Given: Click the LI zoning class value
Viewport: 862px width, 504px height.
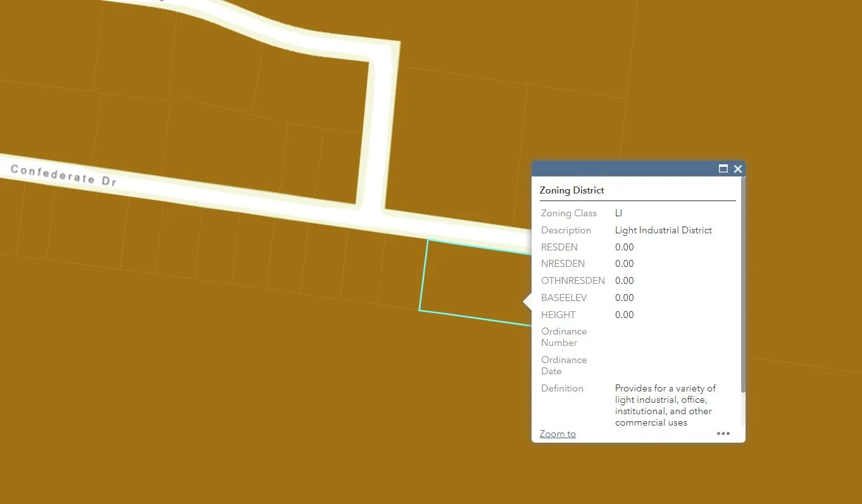Looking at the screenshot, I should (x=618, y=213).
